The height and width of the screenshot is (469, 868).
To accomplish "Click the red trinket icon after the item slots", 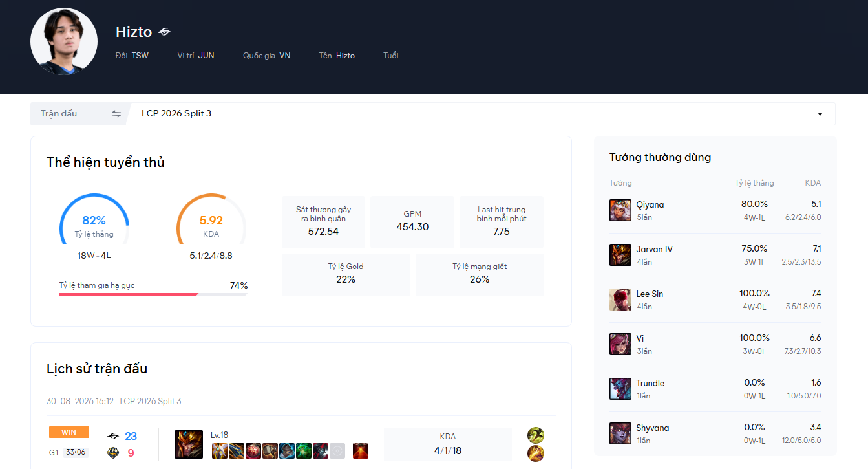I will [x=361, y=451].
